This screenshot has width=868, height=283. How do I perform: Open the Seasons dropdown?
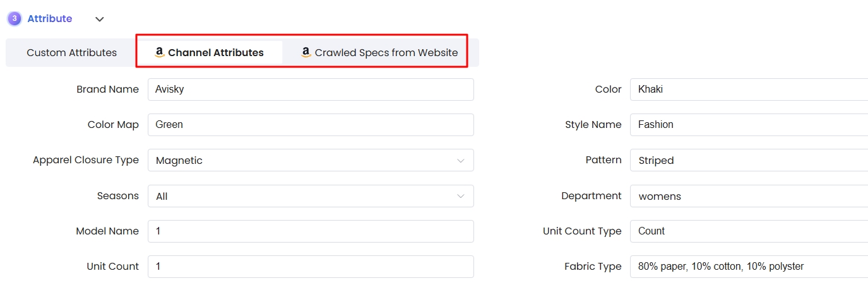click(311, 196)
